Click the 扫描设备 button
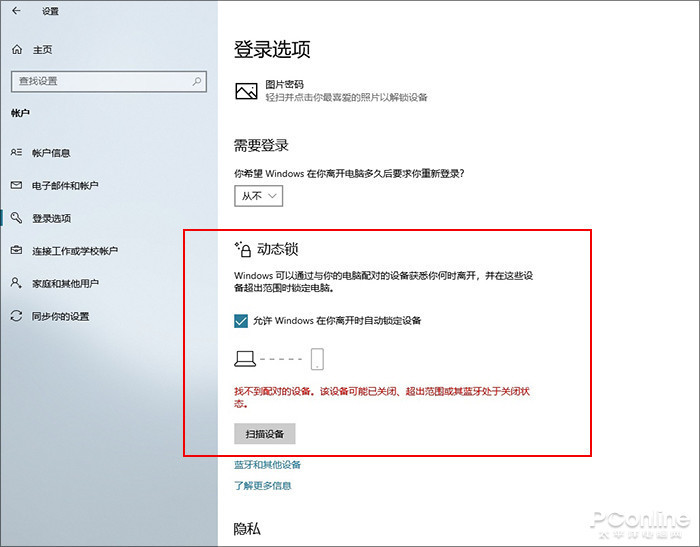The height and width of the screenshot is (547, 700). pyautogui.click(x=265, y=434)
